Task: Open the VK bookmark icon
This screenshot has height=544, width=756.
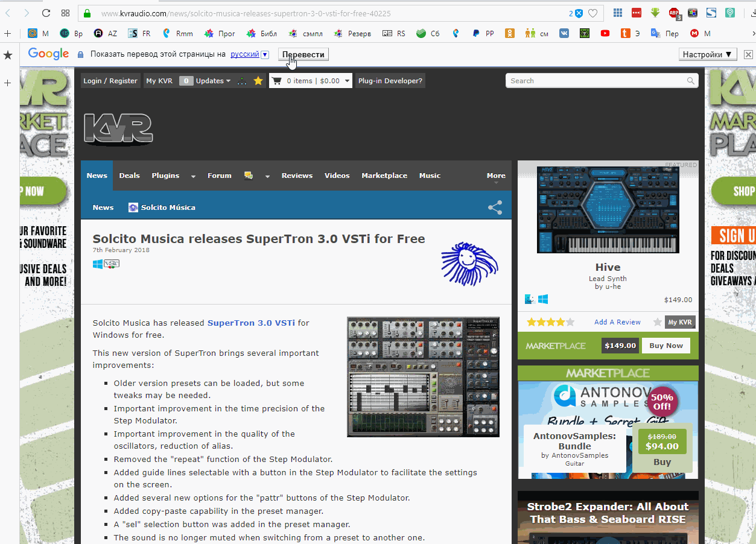Action: 564,34
